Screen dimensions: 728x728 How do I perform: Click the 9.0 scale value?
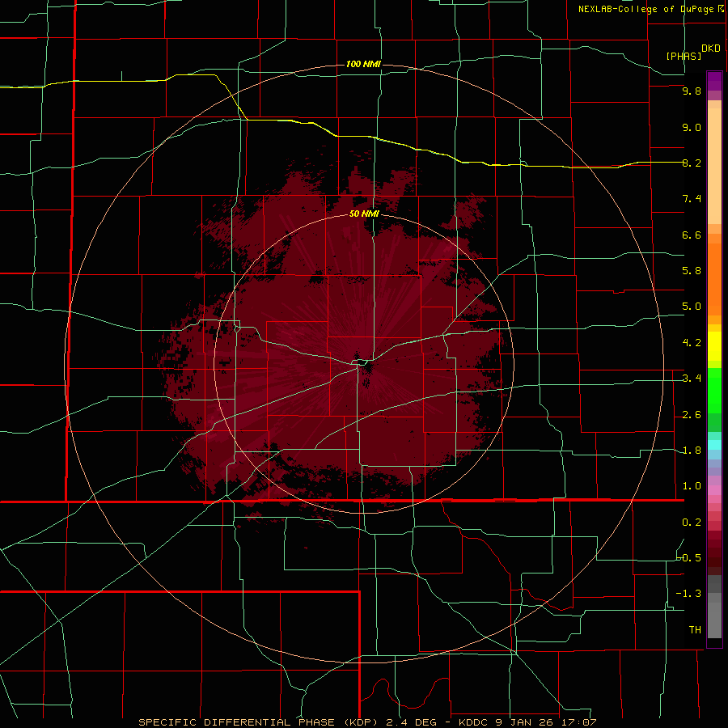tap(692, 127)
